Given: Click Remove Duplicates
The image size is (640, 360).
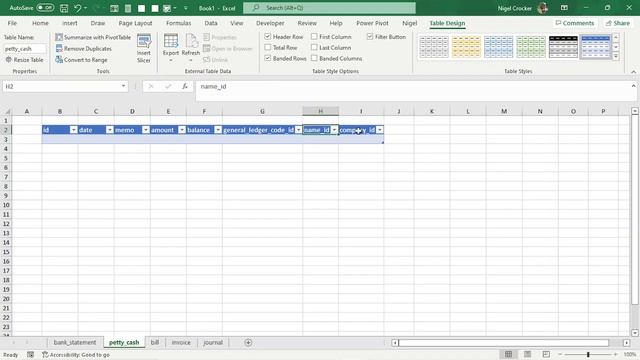Looking at the screenshot, I should (83, 49).
